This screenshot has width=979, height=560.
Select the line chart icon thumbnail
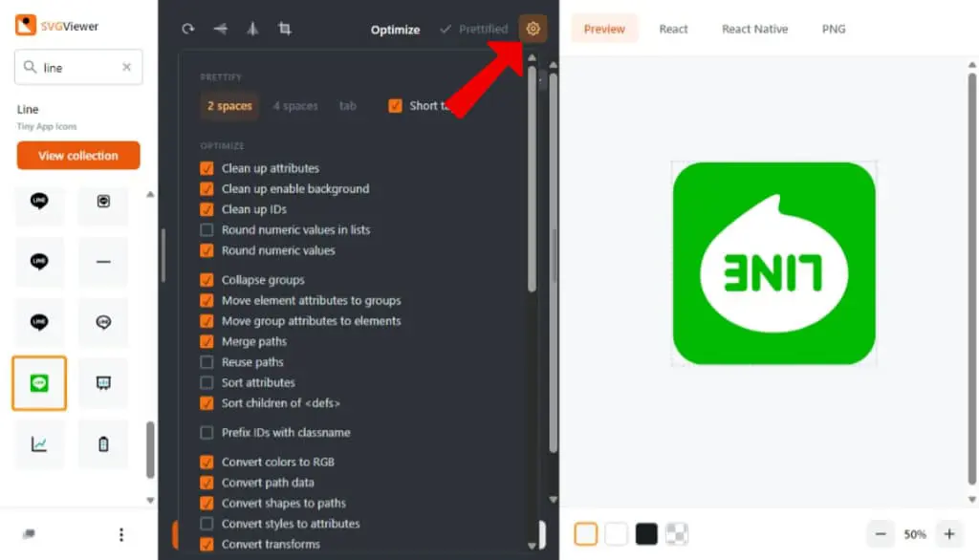pyautogui.click(x=38, y=443)
